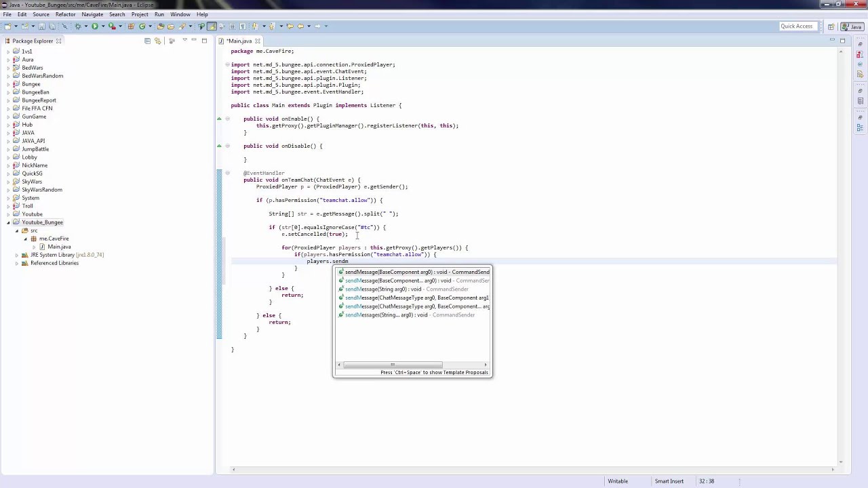This screenshot has height=488, width=868.
Task: Open the Window menu
Action: [x=180, y=14]
